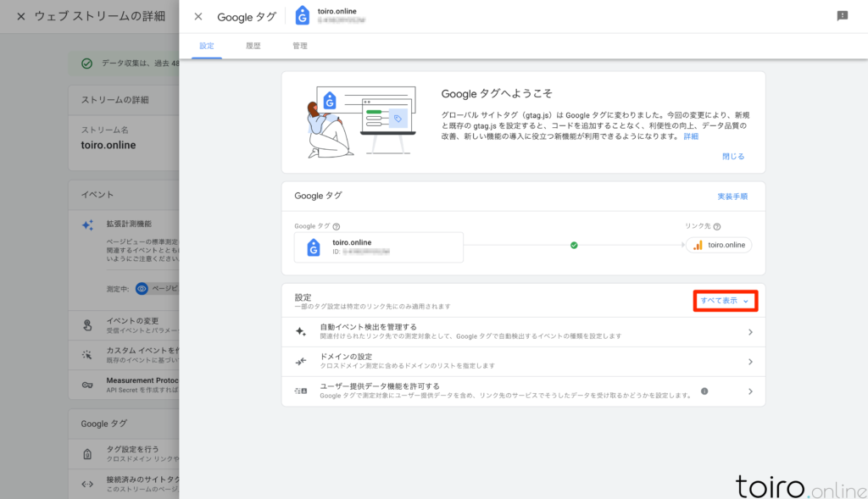
Task: Open ドメインの設定 row chevron
Action: tap(750, 362)
